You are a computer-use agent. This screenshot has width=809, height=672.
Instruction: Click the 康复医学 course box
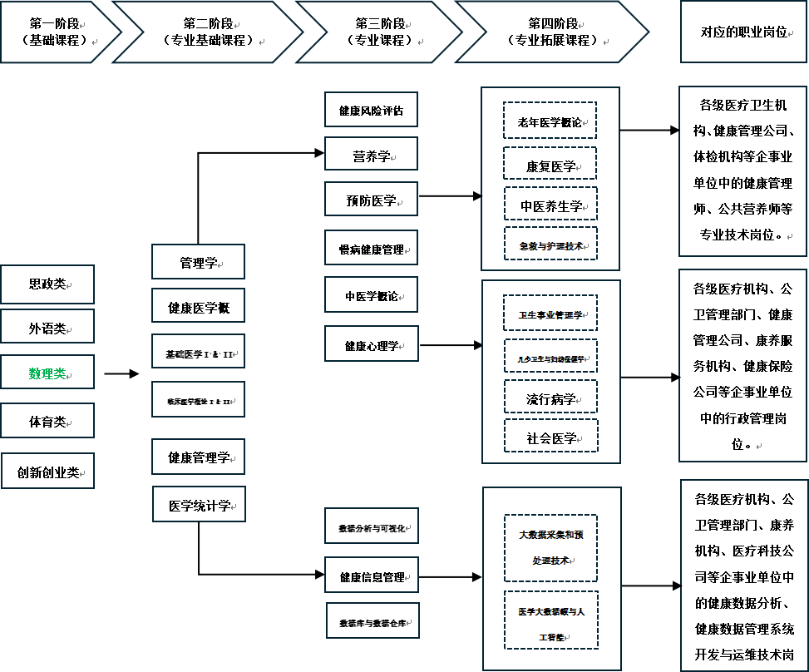tap(550, 164)
